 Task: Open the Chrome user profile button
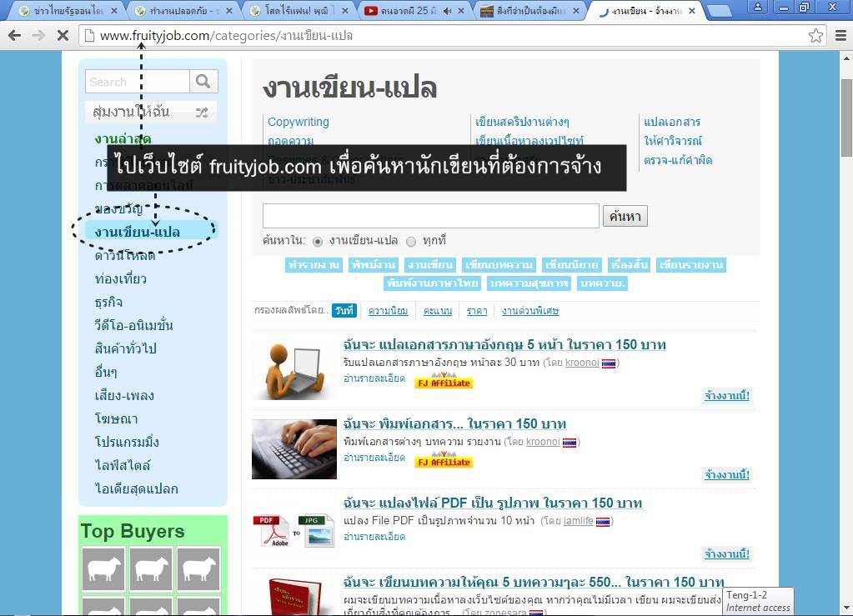757,7
